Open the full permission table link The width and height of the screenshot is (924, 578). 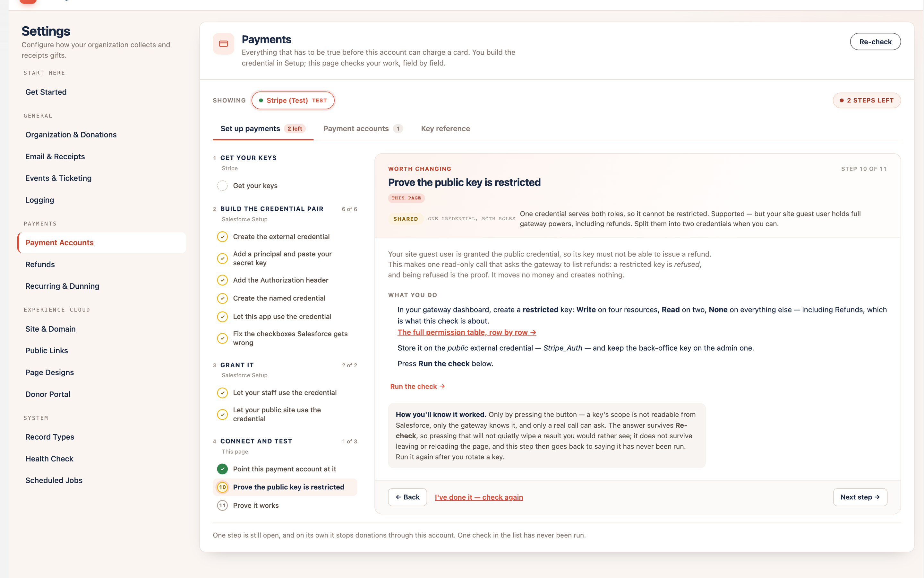pos(466,333)
